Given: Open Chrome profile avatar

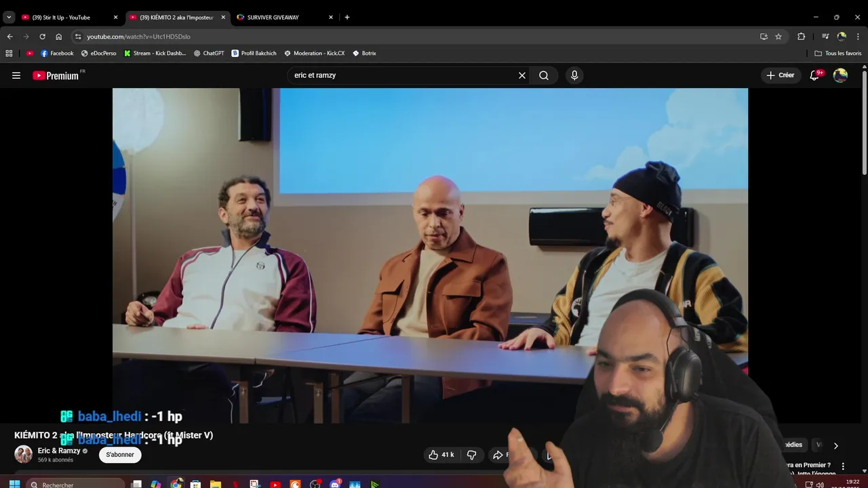Looking at the screenshot, I should pos(842,37).
